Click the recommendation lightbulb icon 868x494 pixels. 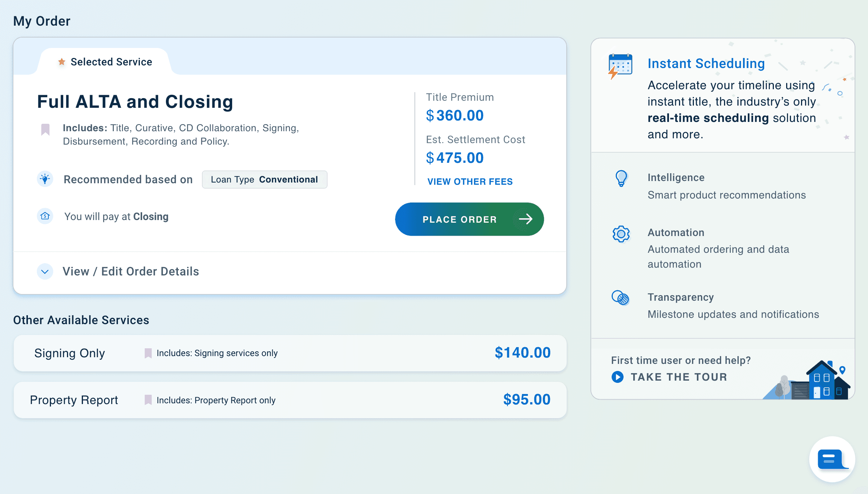(x=45, y=179)
